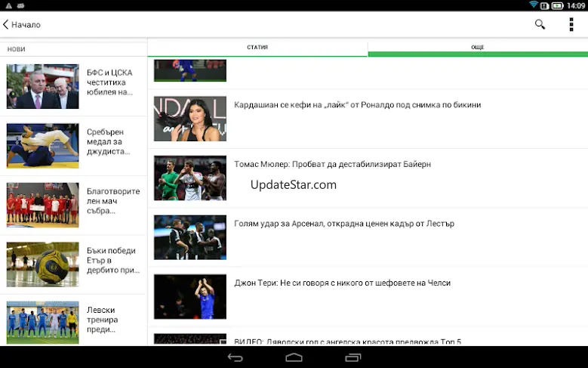
Task: Open the Томас Мюлер Байерн article
Action: (343, 164)
